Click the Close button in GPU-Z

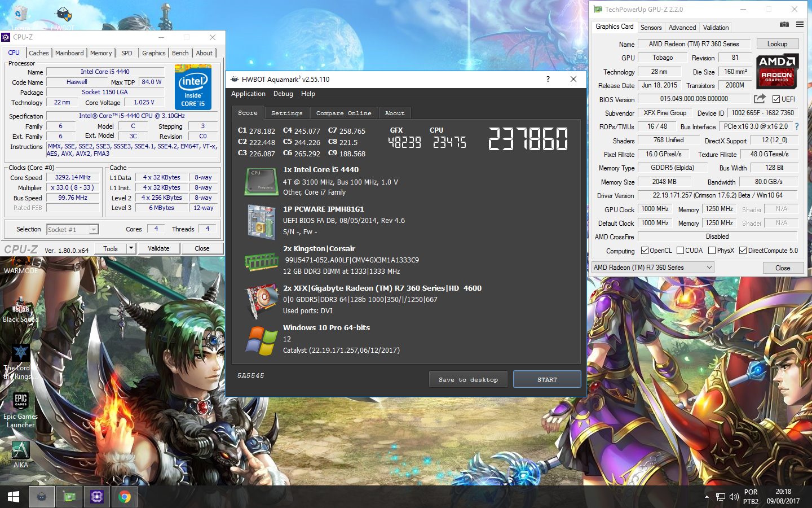783,268
